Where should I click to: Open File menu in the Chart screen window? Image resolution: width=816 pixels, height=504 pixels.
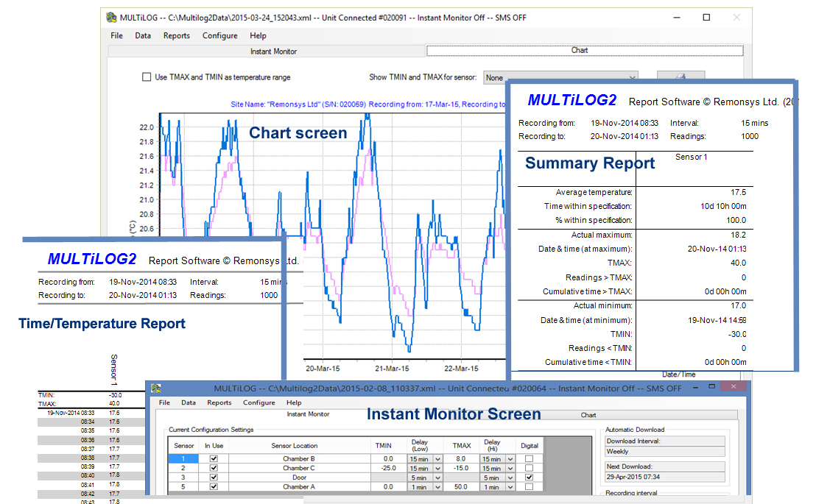coord(116,35)
